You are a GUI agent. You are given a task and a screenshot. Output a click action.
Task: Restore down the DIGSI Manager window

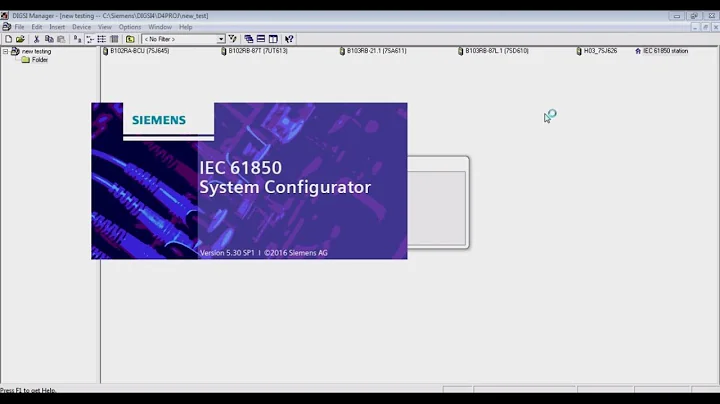tap(694, 16)
